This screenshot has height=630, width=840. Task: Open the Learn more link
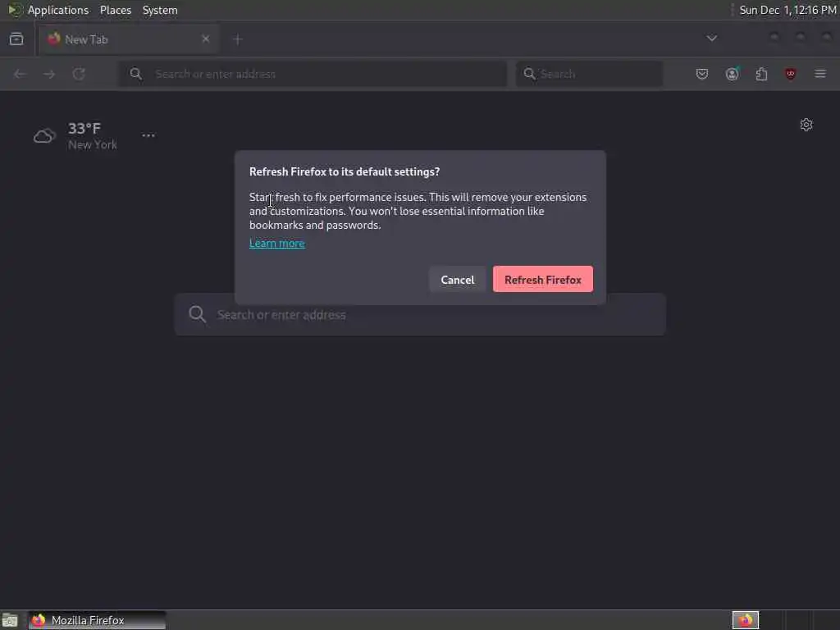click(x=277, y=243)
